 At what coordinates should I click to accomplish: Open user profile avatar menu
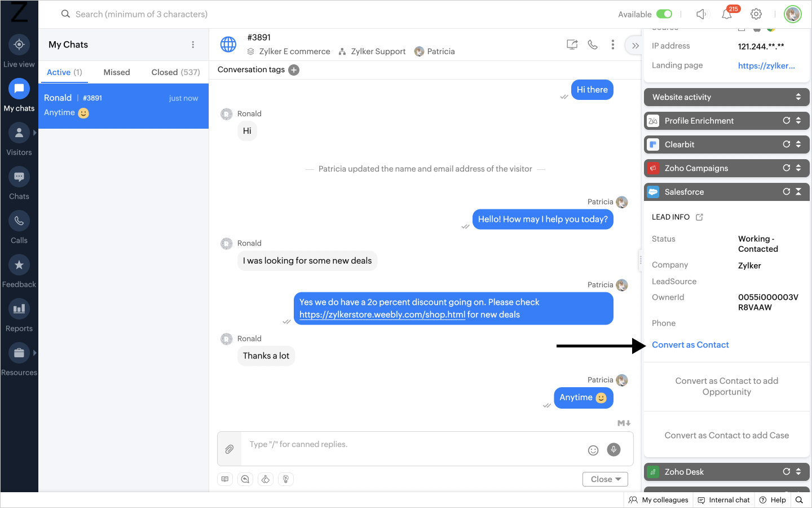point(793,14)
